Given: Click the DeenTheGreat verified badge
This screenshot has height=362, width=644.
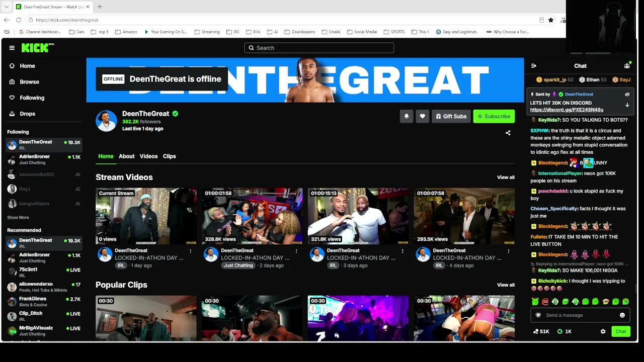Looking at the screenshot, I should 175,114.
